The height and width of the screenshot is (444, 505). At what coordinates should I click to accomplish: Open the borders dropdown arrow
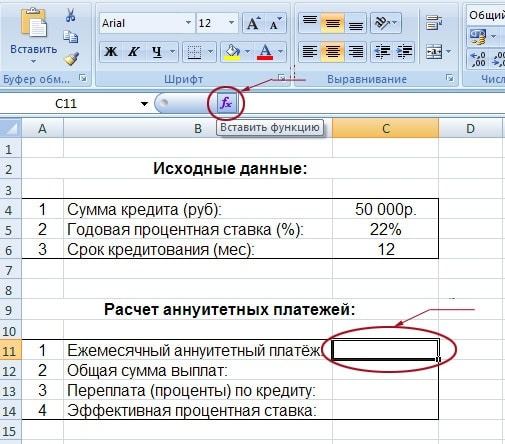tap(210, 52)
